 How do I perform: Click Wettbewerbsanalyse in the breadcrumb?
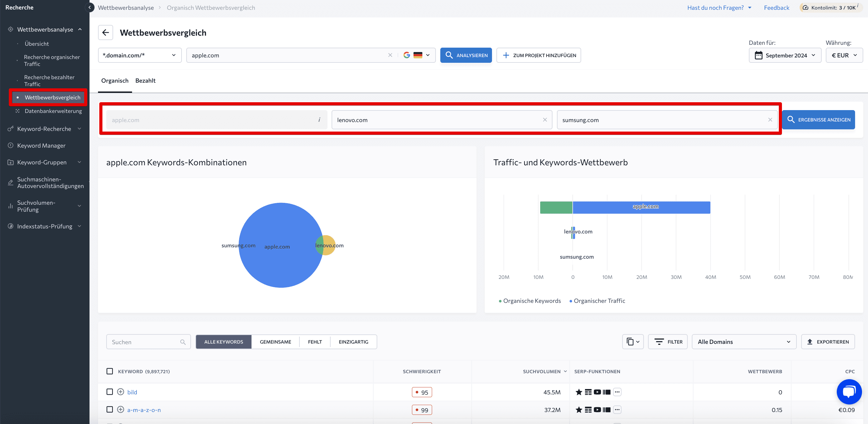click(126, 8)
